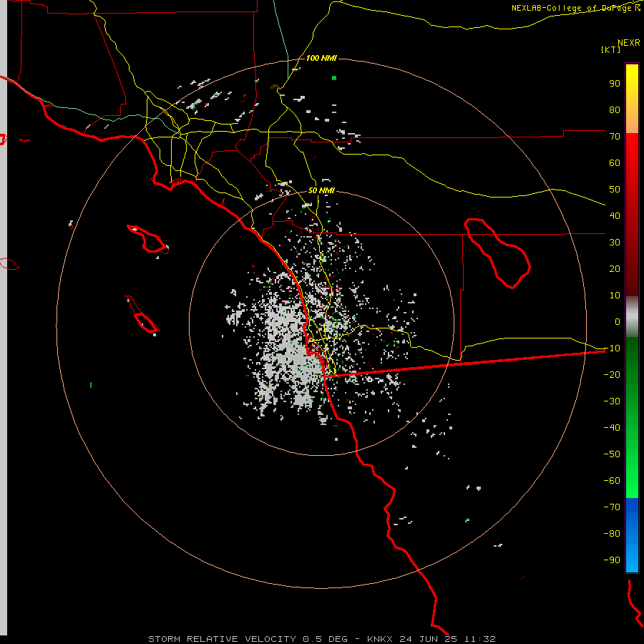Click the positive 80 scale value

(x=615, y=109)
